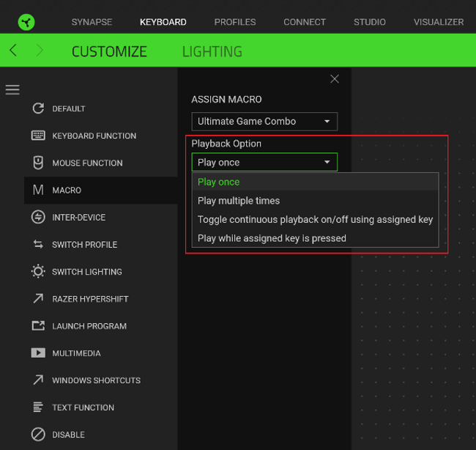Click the Razer logo icon

[x=26, y=22]
